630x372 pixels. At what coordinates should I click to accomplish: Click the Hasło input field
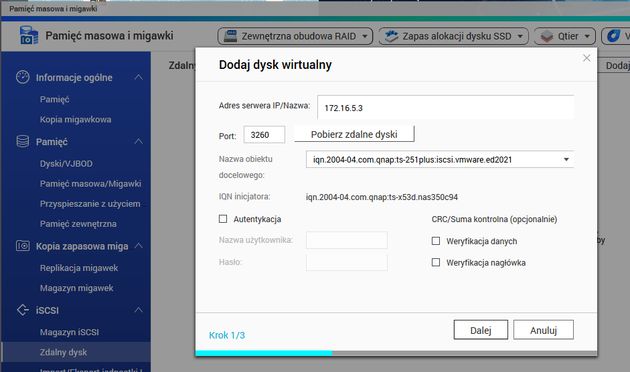click(x=347, y=262)
